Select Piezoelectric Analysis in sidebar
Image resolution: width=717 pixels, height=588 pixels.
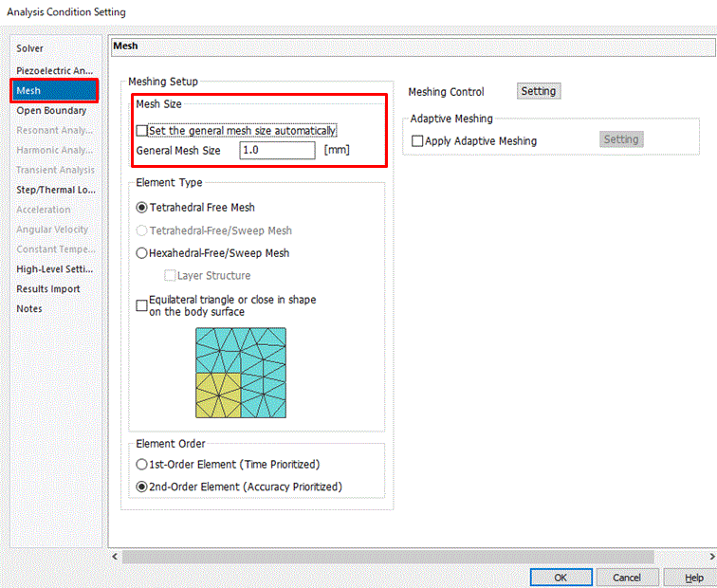(54, 71)
